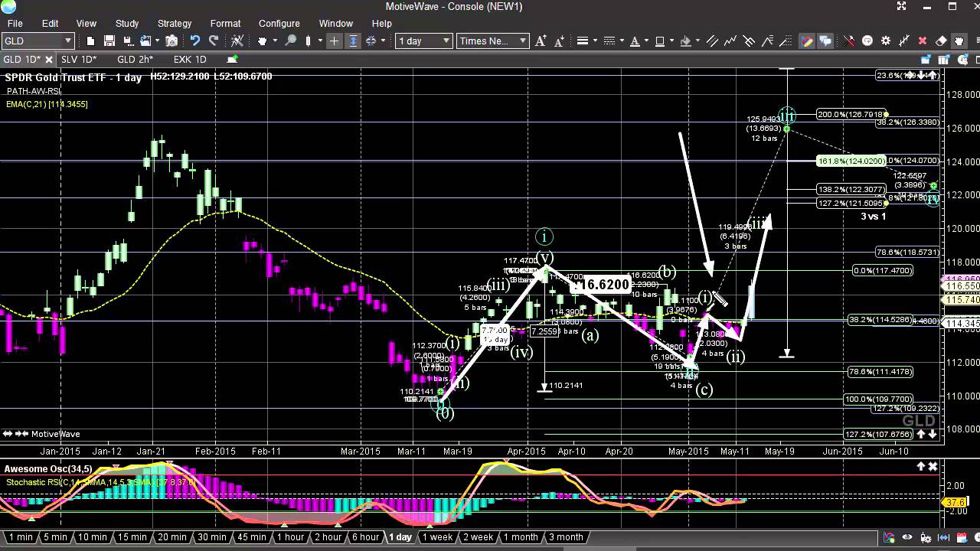The image size is (980, 551).
Task: Expand the line style dropdown
Action: pyautogui.click(x=622, y=41)
